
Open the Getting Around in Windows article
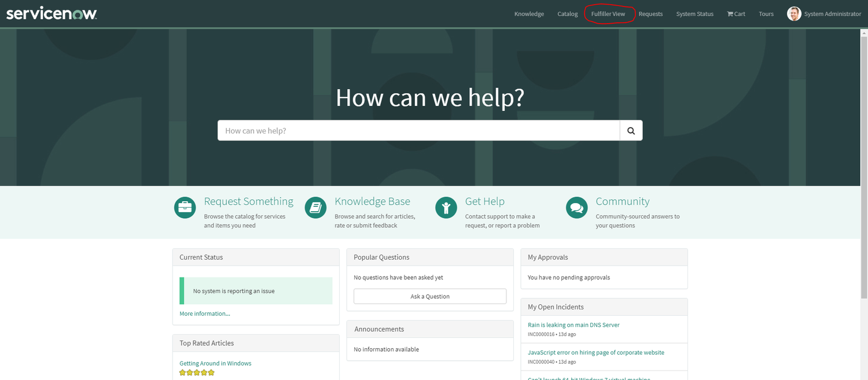[x=215, y=363]
